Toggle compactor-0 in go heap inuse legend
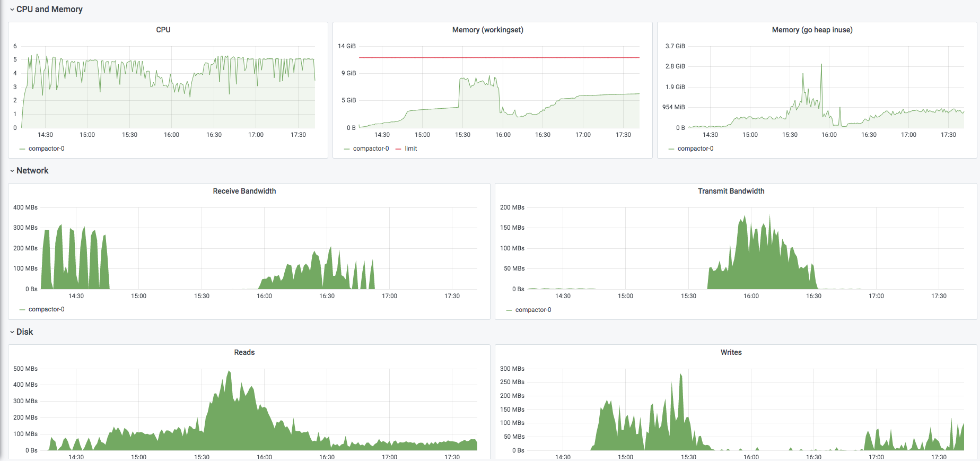This screenshot has height=461, width=980. (695, 149)
